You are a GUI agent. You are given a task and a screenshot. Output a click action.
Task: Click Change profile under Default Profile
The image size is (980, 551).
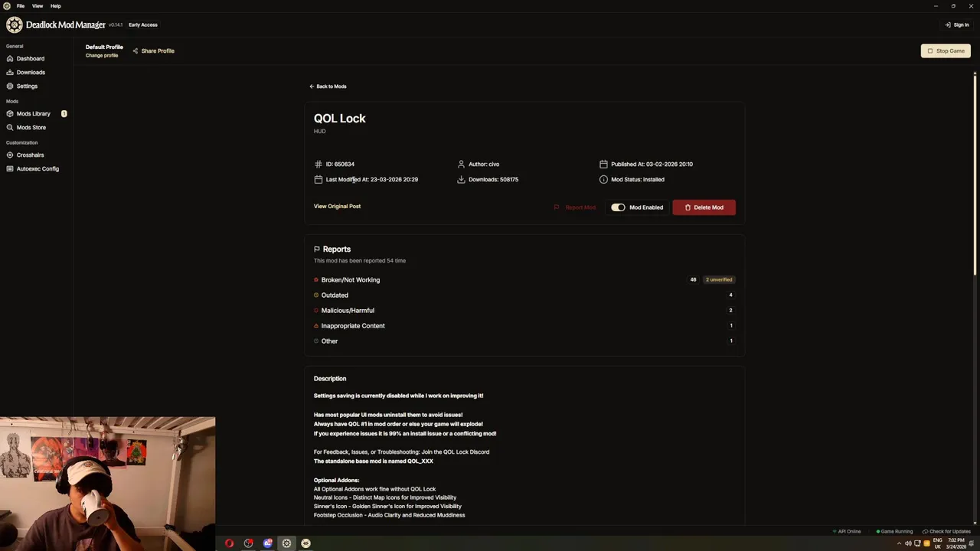102,55
